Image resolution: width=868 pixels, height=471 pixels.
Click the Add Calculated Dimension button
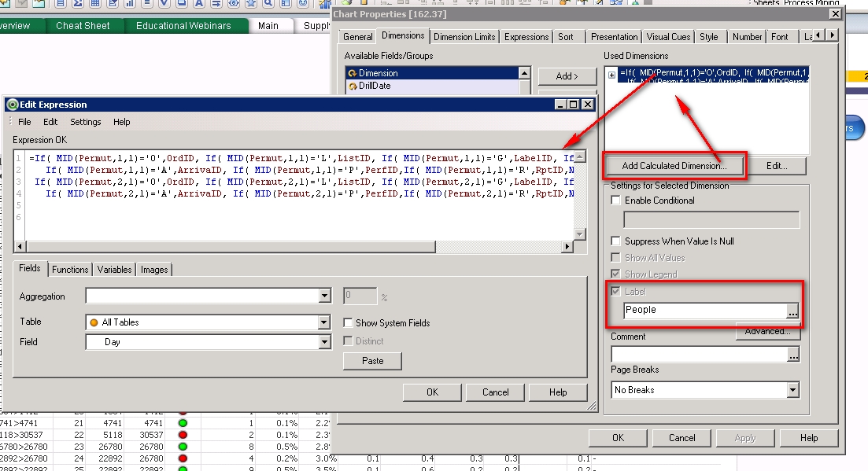tap(674, 166)
